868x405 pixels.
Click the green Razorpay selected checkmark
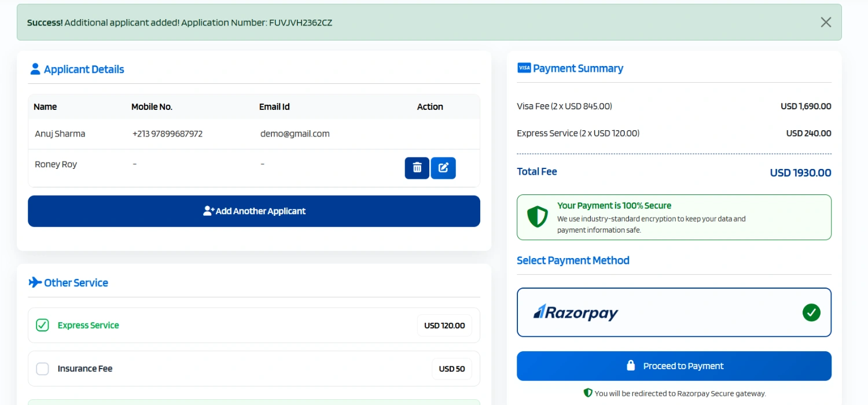tap(811, 313)
